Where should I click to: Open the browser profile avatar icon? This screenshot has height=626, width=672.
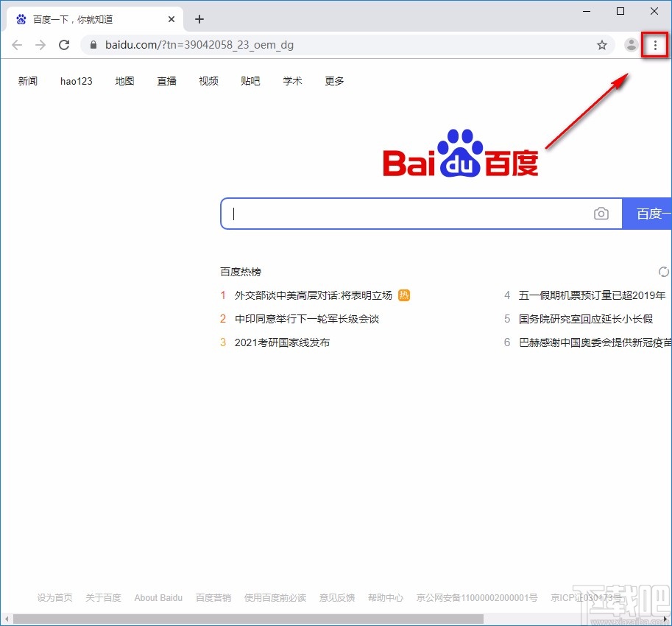click(631, 44)
